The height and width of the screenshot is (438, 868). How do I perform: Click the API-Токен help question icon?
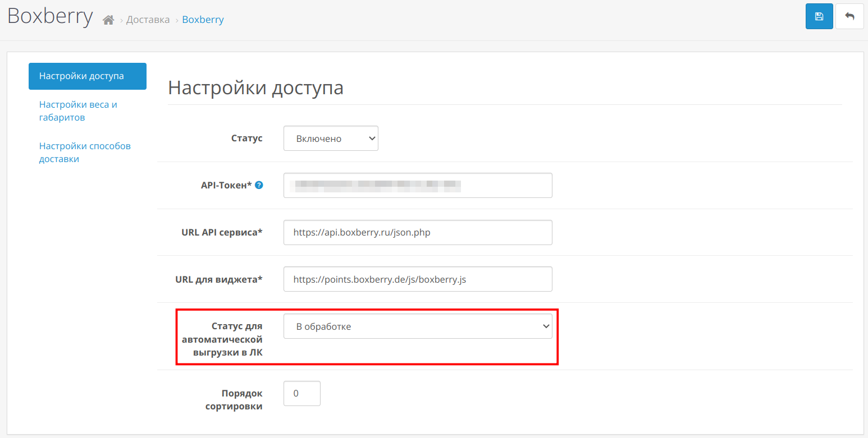(259, 185)
